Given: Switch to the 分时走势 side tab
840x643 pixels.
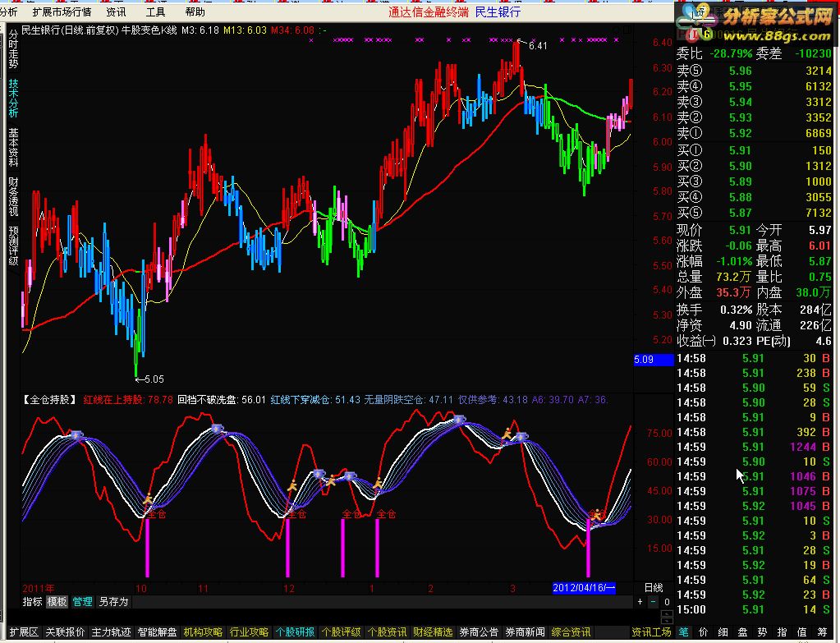Looking at the screenshot, I should pos(13,49).
